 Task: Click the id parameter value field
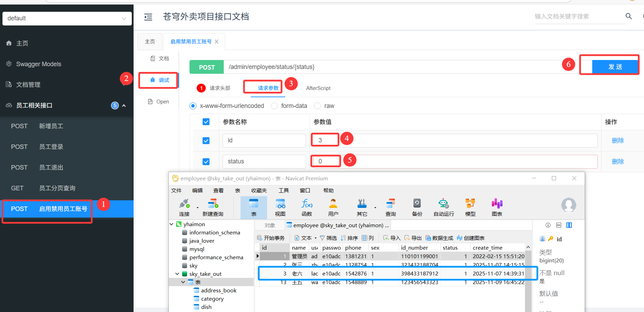coord(454,141)
